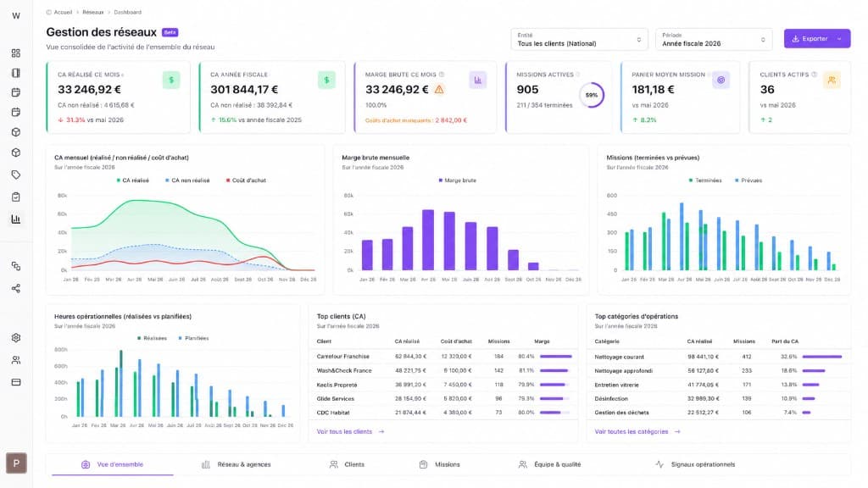The image size is (868, 488).
Task: Open the Entité dropdown
Action: (x=579, y=39)
